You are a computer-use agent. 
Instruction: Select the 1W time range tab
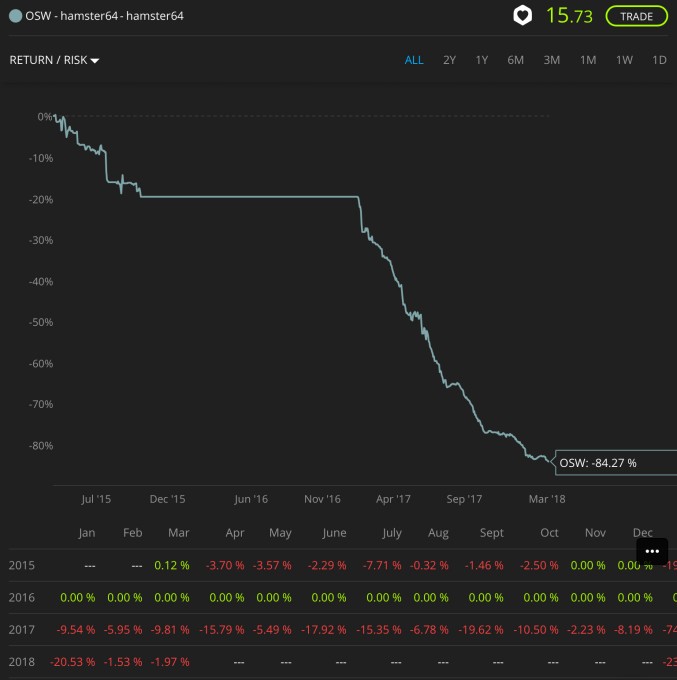(x=624, y=60)
